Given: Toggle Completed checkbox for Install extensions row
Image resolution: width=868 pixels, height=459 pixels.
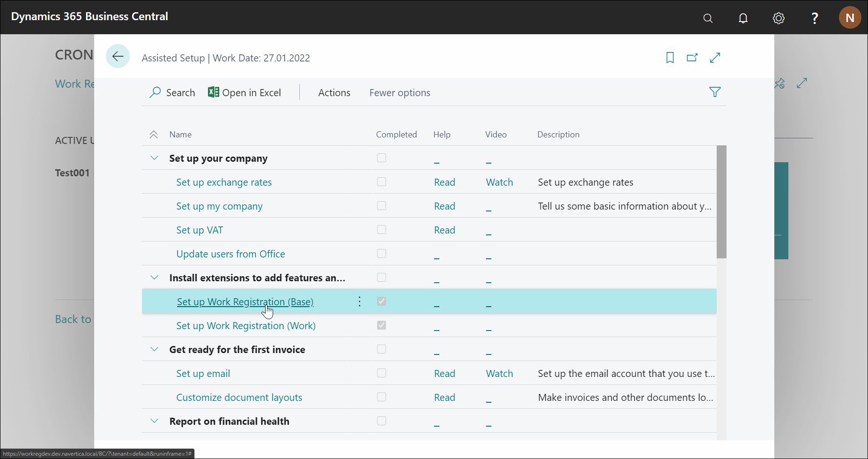Looking at the screenshot, I should point(381,278).
